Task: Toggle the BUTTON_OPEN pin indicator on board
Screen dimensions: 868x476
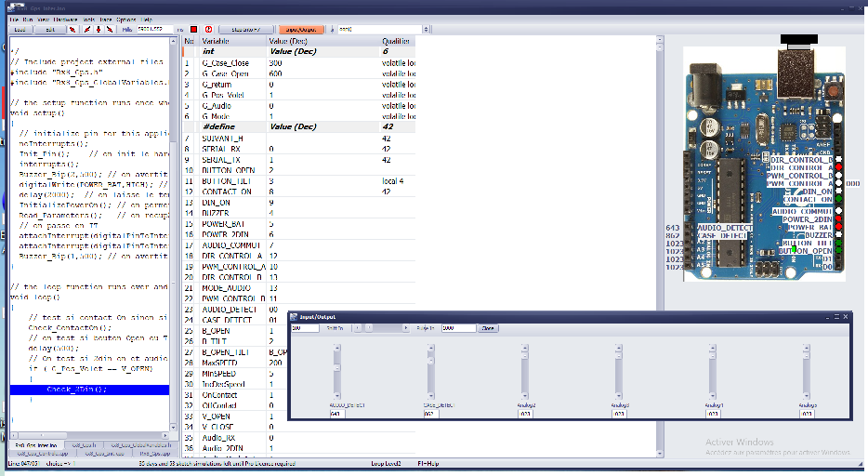Action: [839, 251]
